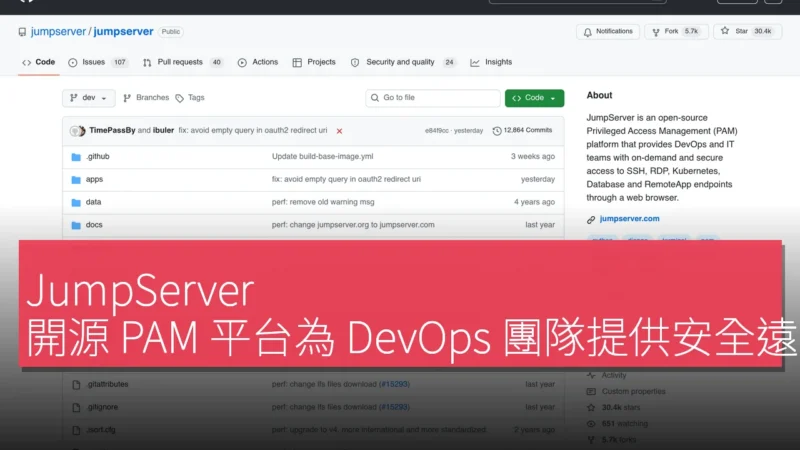Open the Code tab
The height and width of the screenshot is (450, 800).
pyautogui.click(x=38, y=62)
